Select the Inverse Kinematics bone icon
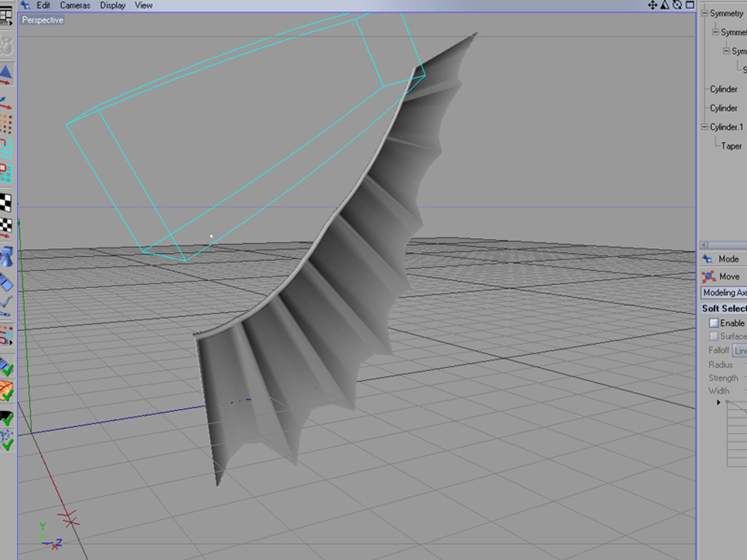 [x=6, y=306]
